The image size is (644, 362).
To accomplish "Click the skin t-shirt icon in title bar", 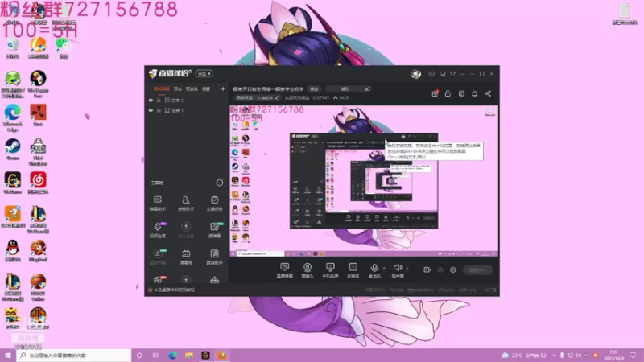I will [x=452, y=74].
